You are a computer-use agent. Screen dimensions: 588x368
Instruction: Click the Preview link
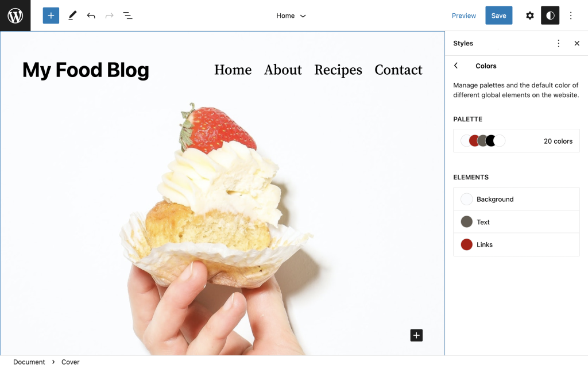tap(463, 16)
